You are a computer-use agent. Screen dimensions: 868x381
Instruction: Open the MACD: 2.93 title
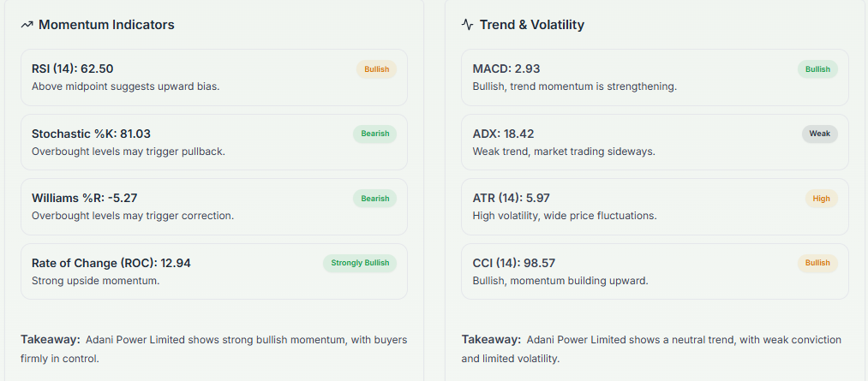pyautogui.click(x=506, y=68)
